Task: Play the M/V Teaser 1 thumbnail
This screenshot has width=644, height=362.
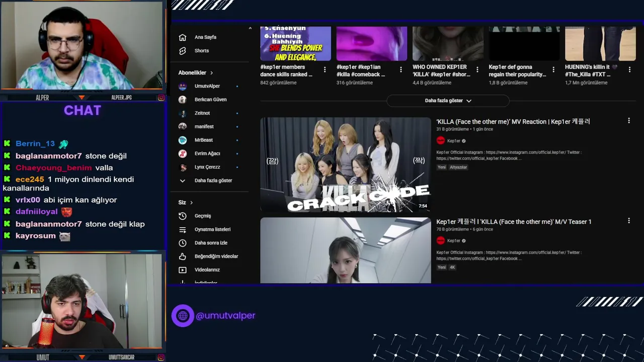Action: tap(346, 250)
